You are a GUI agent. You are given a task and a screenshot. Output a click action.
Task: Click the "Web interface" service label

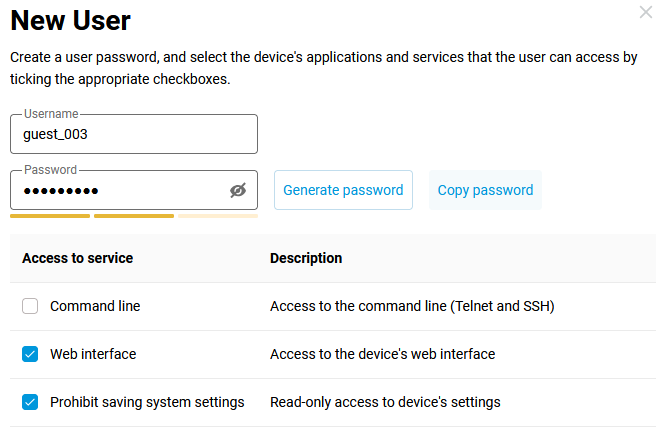[93, 354]
